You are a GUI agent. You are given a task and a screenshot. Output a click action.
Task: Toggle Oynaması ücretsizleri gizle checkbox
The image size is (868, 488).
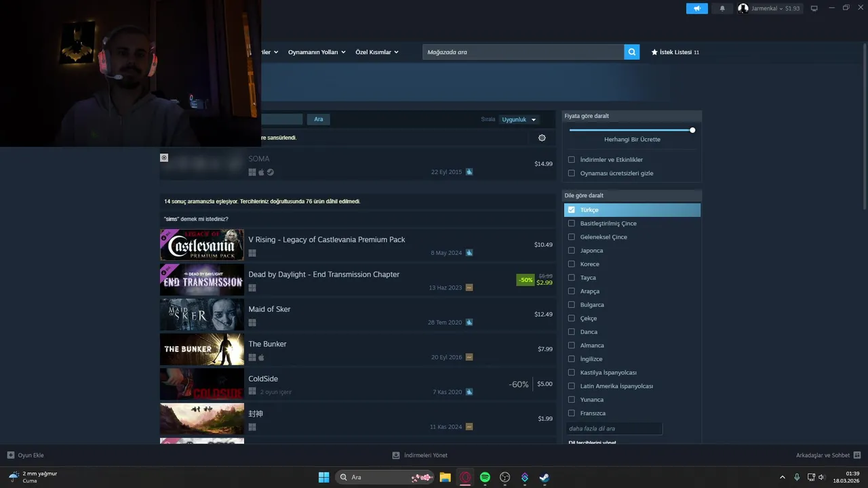pos(572,174)
